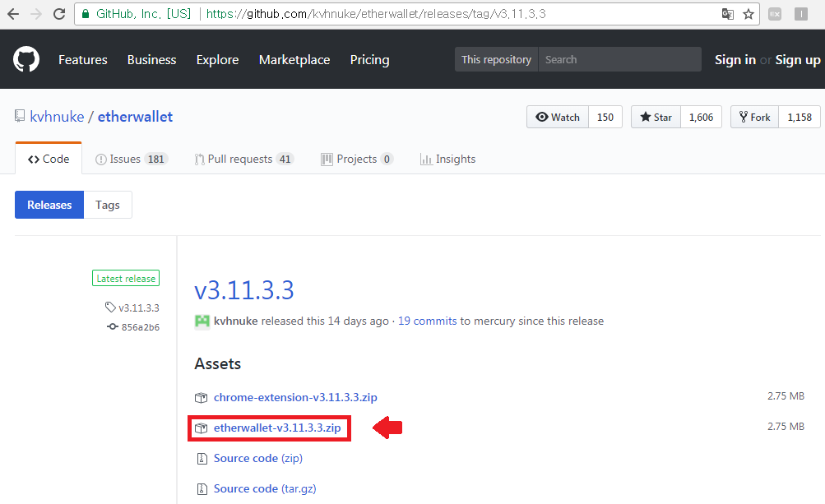The width and height of the screenshot is (825, 504).
Task: Click the first gray browser extension icon
Action: [x=775, y=14]
